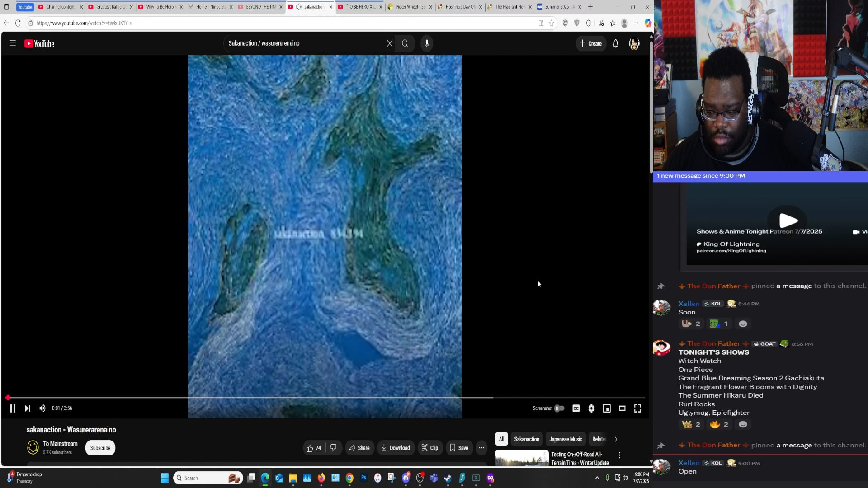Open a new browser tab

tap(590, 7)
